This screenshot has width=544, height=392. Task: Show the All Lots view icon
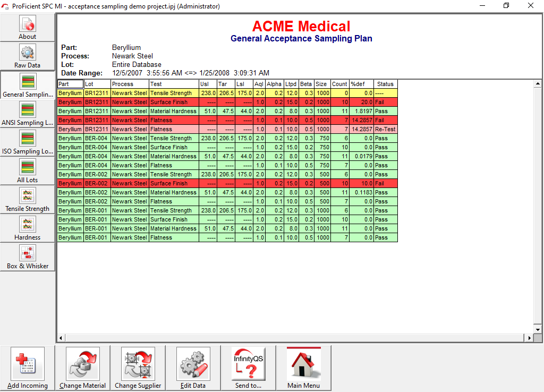tap(28, 167)
